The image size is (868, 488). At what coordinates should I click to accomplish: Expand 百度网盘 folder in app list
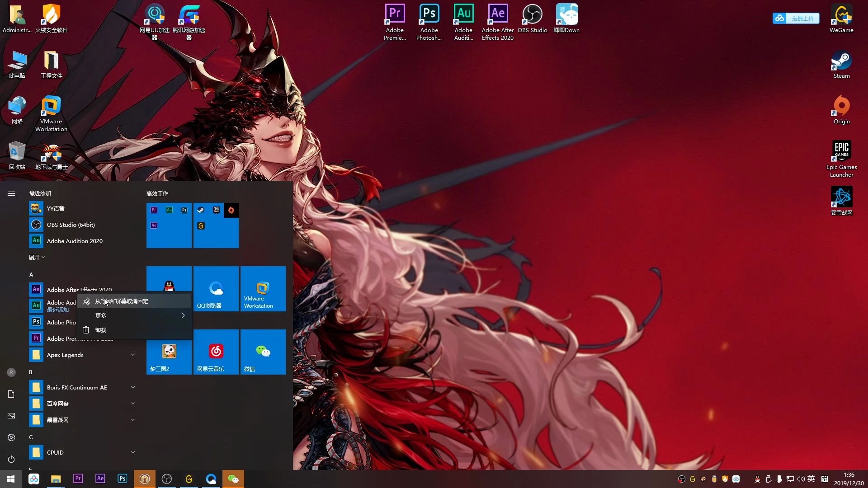[x=82, y=404]
